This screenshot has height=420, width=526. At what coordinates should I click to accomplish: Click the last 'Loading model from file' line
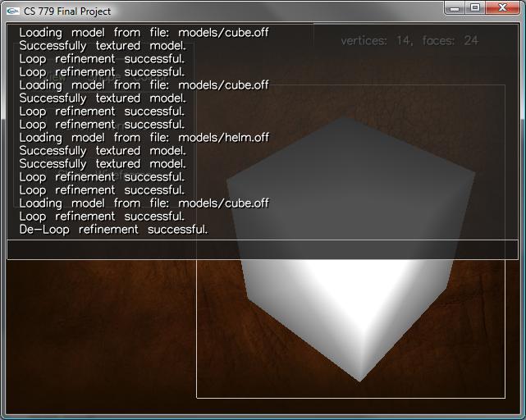click(144, 203)
